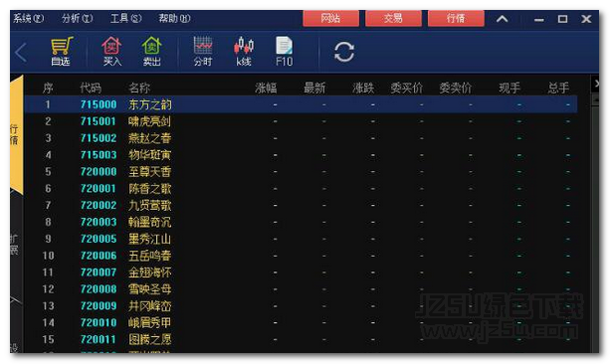Click the 总手 column header
The image size is (610, 364).
pos(558,89)
